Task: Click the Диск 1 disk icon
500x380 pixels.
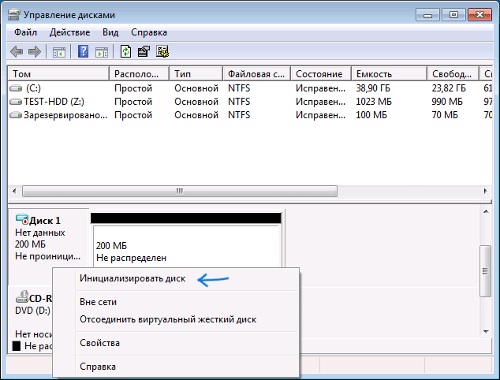Action: 22,219
